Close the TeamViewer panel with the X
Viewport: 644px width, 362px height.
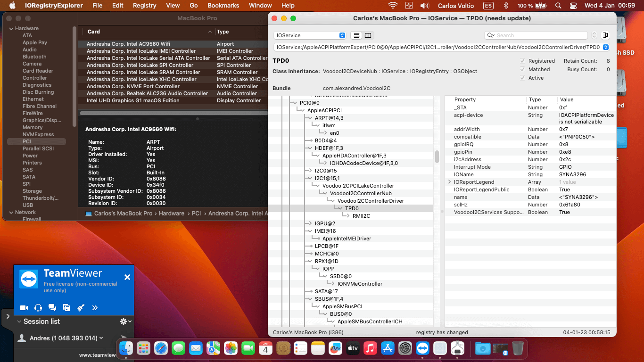[127, 277]
